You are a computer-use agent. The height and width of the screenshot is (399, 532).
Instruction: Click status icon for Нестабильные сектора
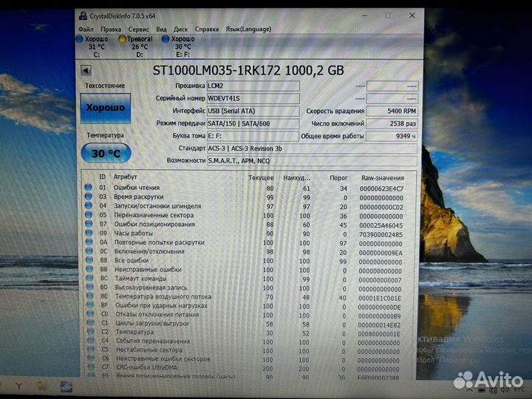(92, 349)
